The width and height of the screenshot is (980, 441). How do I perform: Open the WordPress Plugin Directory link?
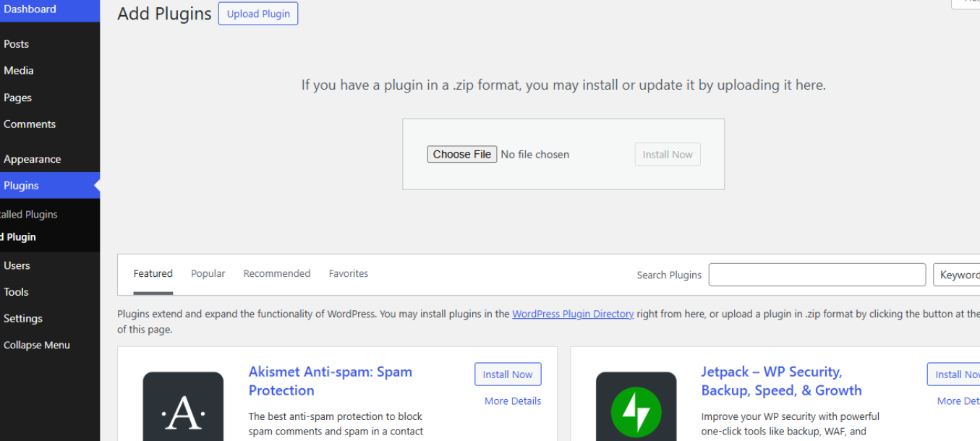pyautogui.click(x=573, y=314)
